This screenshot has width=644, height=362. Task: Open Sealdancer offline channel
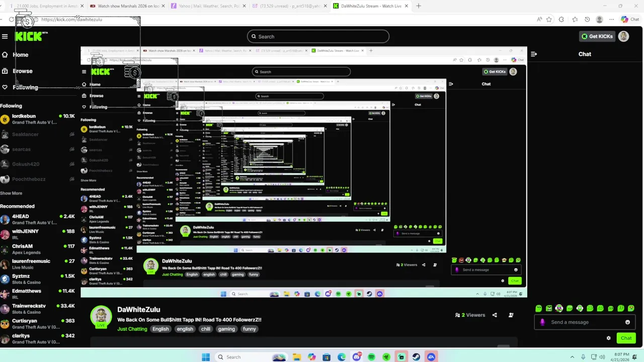[38, 134]
